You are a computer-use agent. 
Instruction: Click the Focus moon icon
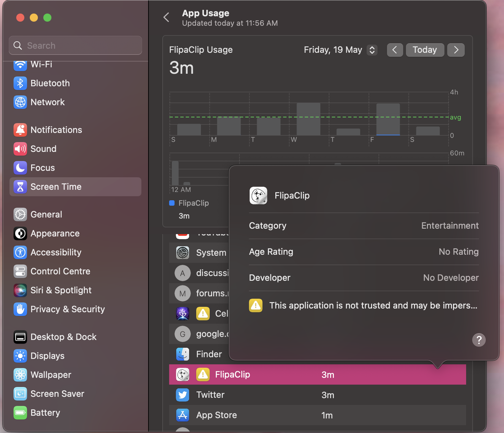20,168
